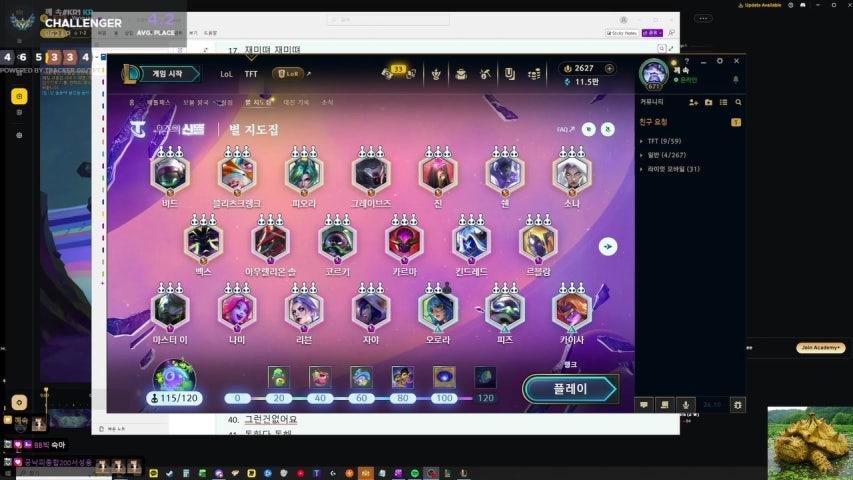
Task: Open the bug report icon at bottom right
Action: click(x=738, y=405)
